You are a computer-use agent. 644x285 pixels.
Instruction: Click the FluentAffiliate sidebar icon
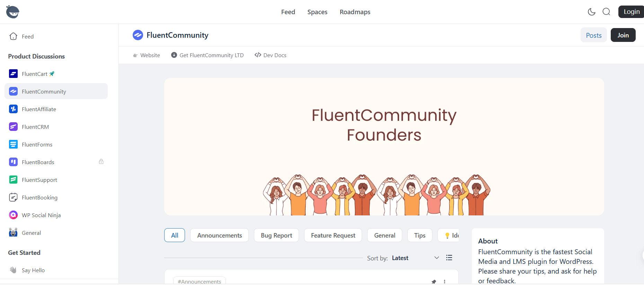(13, 109)
